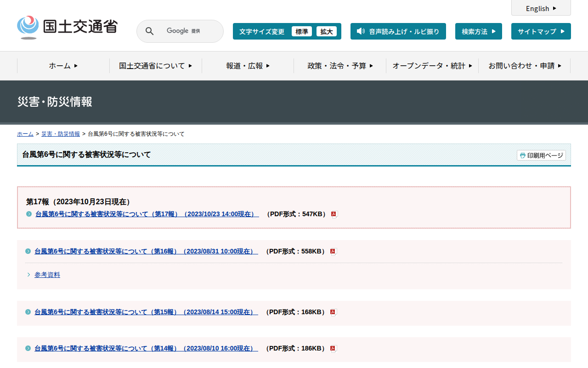
Task: Go to 災害・防災情報 in the breadcrumb
Action: 61,134
